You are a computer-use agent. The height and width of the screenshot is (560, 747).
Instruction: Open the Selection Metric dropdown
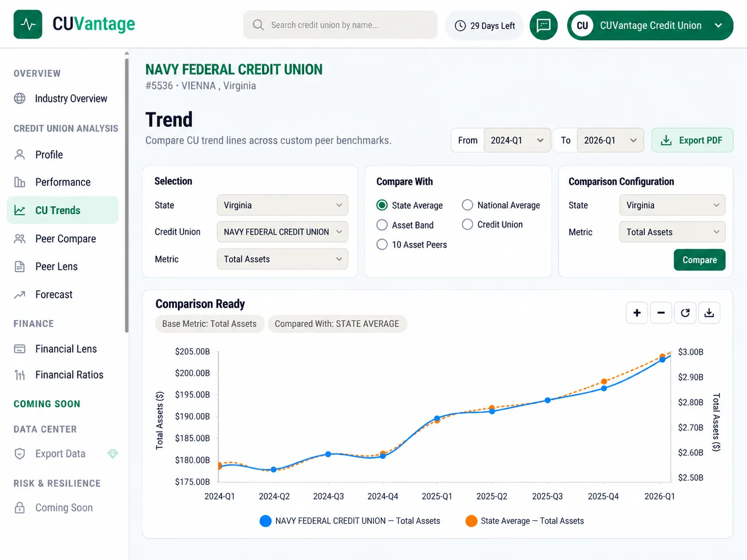tap(283, 259)
